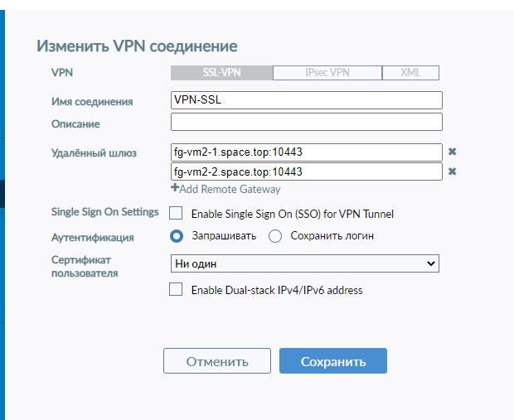Click the second gateway field fg-vm2-2.space.top:10443

(306, 171)
